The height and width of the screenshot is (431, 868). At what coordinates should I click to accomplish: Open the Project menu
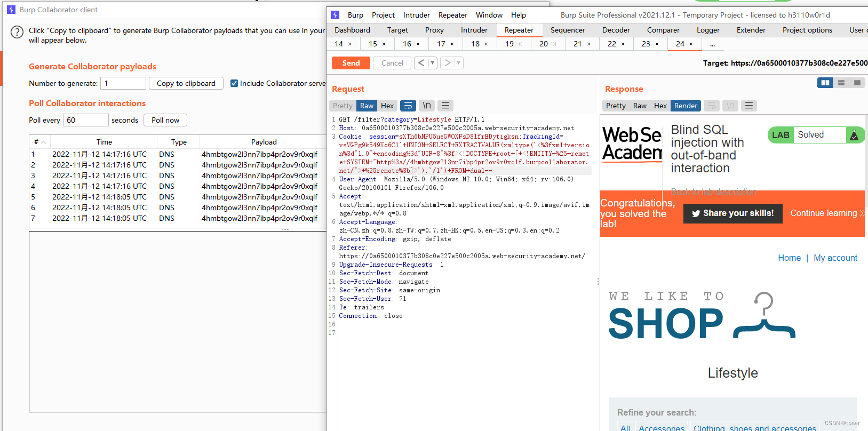coord(383,15)
